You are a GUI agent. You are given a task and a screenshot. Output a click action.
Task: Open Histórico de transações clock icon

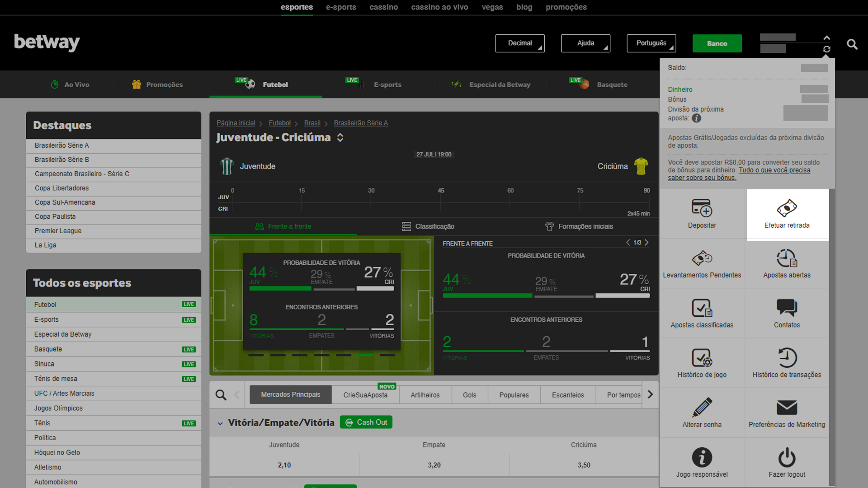(787, 358)
